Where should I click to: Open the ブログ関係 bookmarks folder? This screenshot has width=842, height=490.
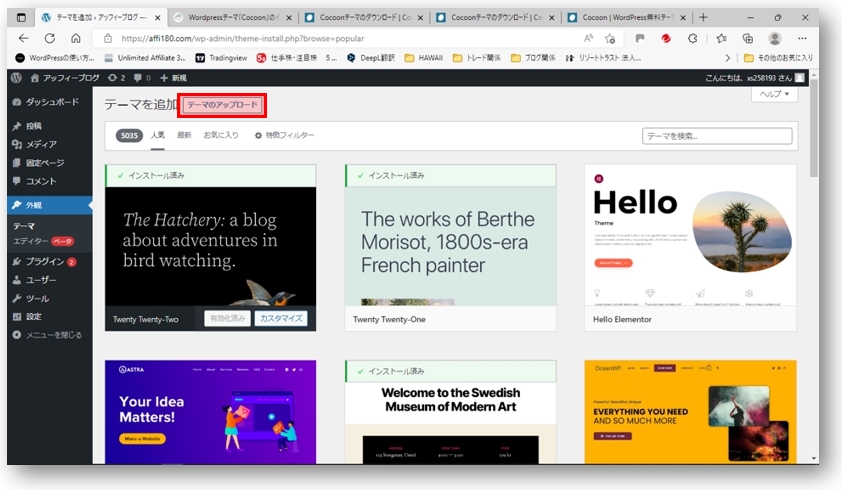click(x=533, y=57)
